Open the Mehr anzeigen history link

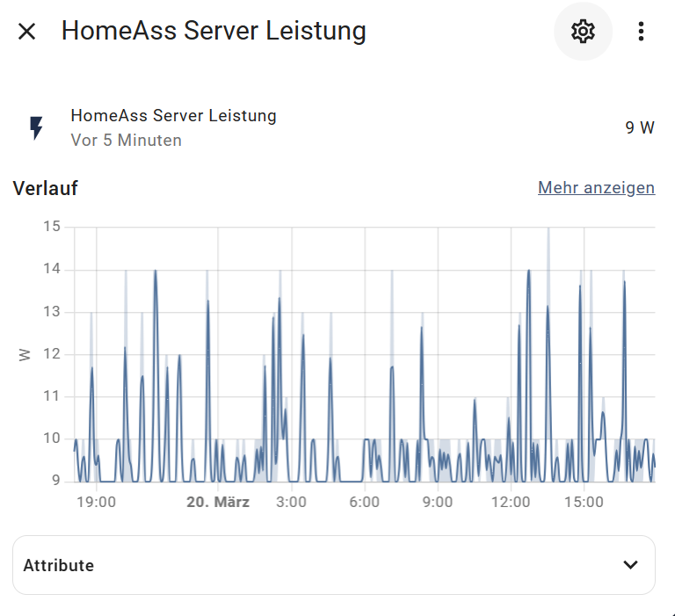[596, 188]
